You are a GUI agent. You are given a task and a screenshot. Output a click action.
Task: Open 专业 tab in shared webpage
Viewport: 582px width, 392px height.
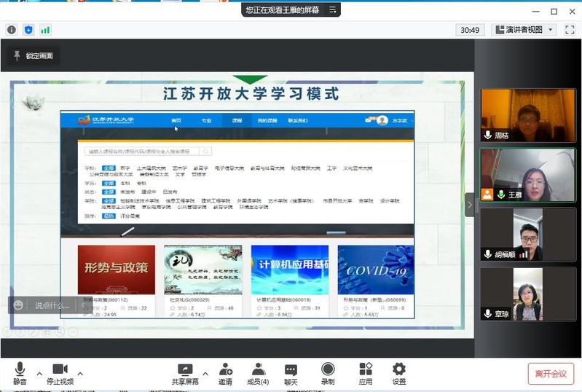click(x=206, y=121)
